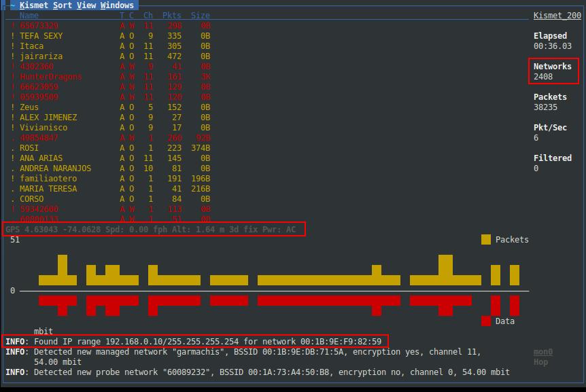Viewport: 586px width, 392px height.
Task: Select the TEFA SEXY network row
Action: (41, 36)
